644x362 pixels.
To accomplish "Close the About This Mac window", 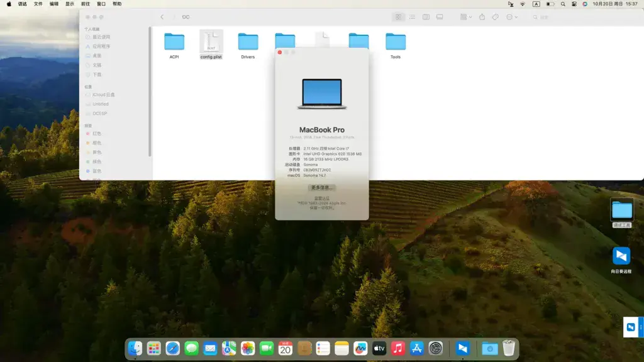I will 280,53.
